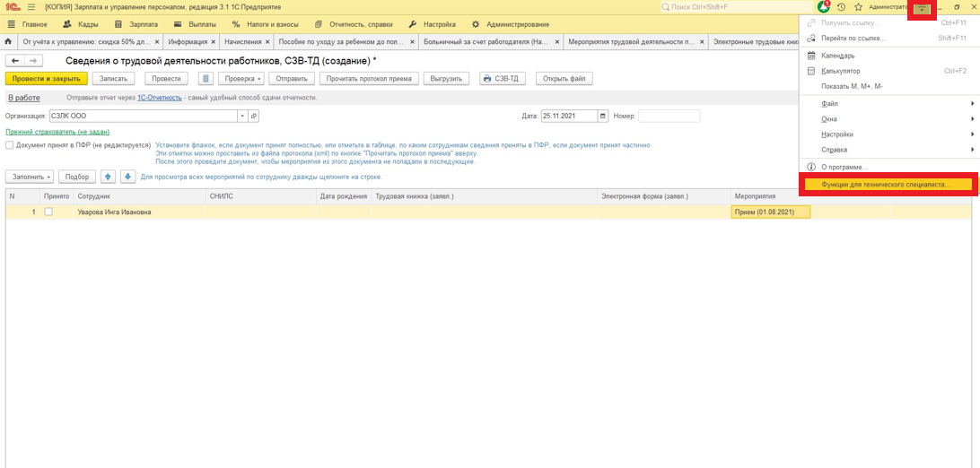Navigate forward with the right arrow

pos(34,61)
